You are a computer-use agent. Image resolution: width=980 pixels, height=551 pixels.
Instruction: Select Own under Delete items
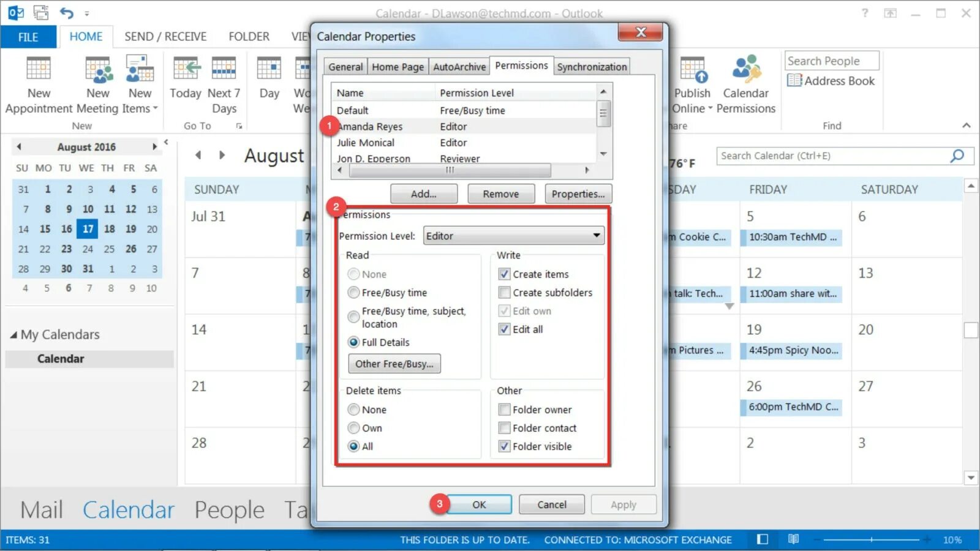point(353,428)
